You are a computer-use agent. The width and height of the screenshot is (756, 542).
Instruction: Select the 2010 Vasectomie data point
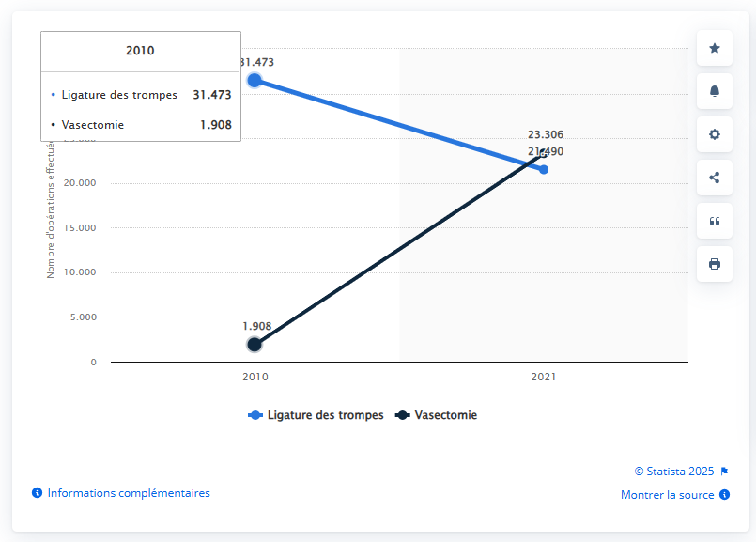[x=255, y=345]
